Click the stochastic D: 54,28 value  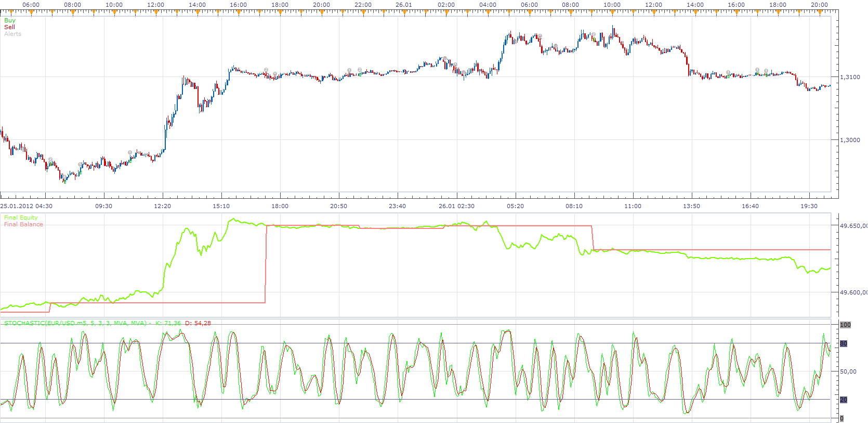pyautogui.click(x=198, y=323)
